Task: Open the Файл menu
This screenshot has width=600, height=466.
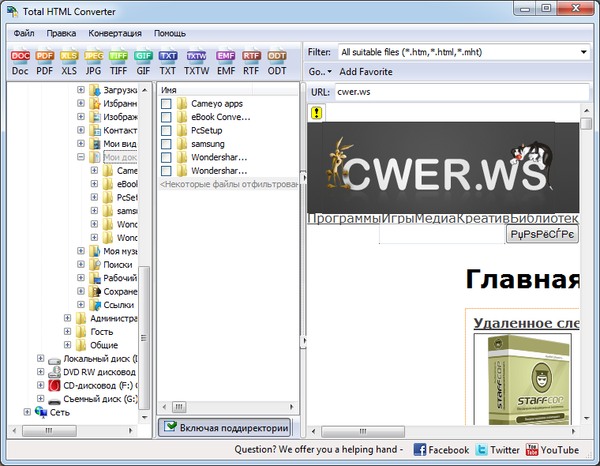Action: tap(24, 33)
